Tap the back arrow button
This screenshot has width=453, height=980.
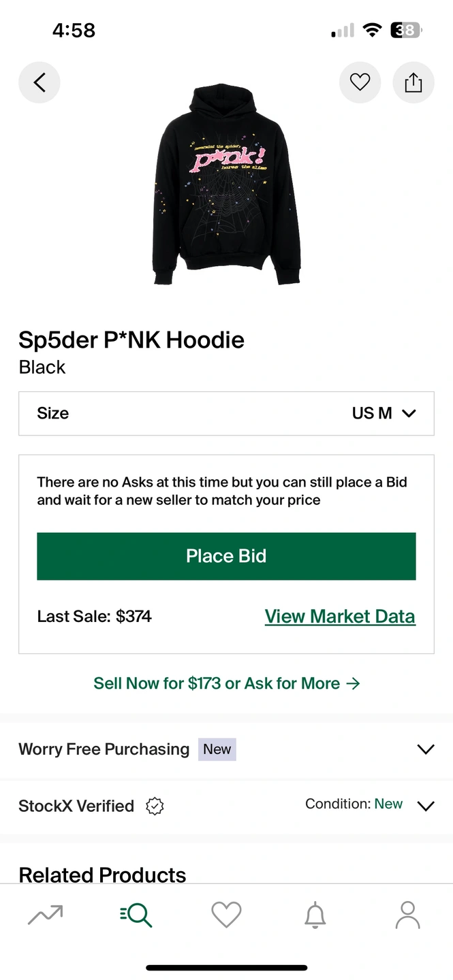tap(40, 82)
